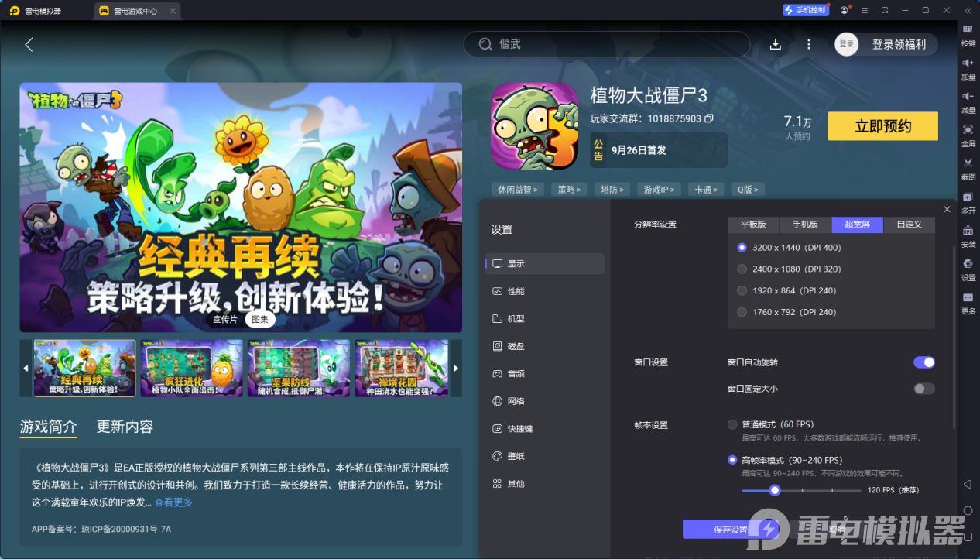Image resolution: width=980 pixels, height=559 pixels.
Task: Click the 减量 volume down icon
Action: pyautogui.click(x=968, y=96)
